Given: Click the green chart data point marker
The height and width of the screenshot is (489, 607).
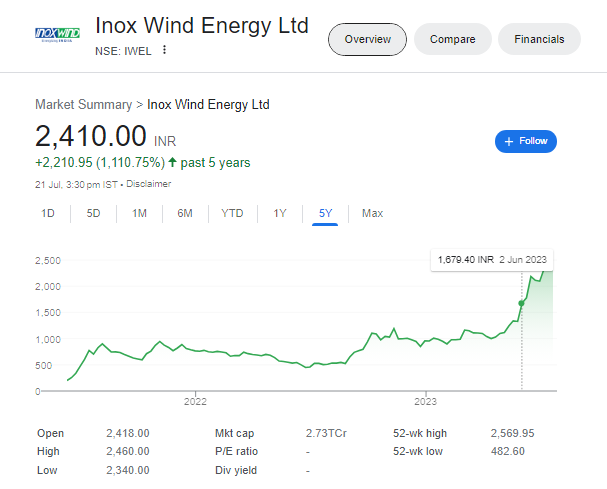Looking at the screenshot, I should (x=521, y=303).
